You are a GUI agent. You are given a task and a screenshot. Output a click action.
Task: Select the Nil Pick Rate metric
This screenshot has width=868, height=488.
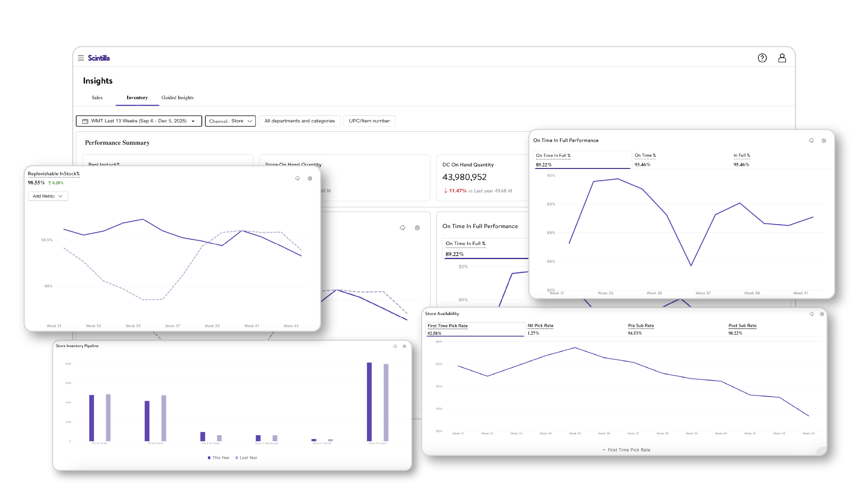pyautogui.click(x=541, y=326)
